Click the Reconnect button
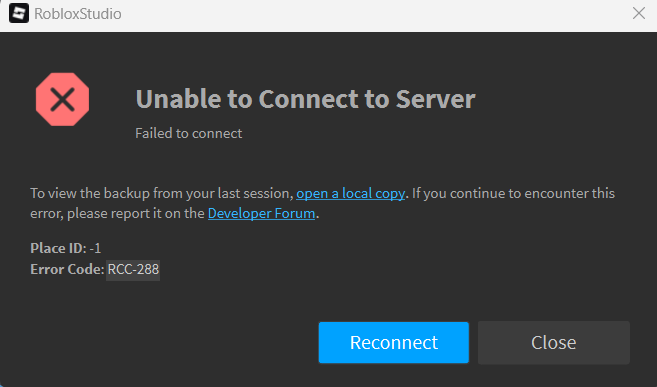Screen dimensions: 657x387 click(x=393, y=342)
